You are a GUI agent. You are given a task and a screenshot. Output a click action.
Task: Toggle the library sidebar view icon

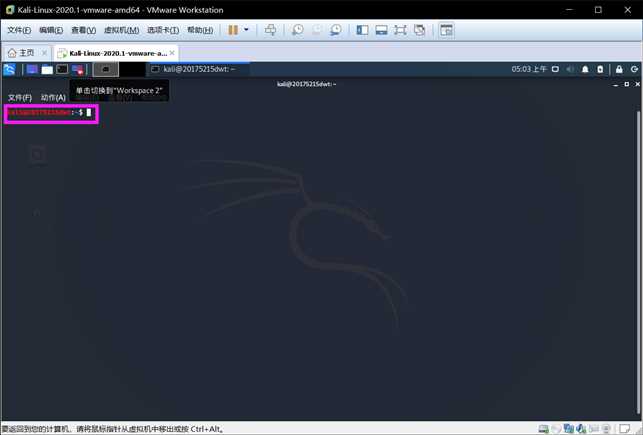[x=362, y=30]
